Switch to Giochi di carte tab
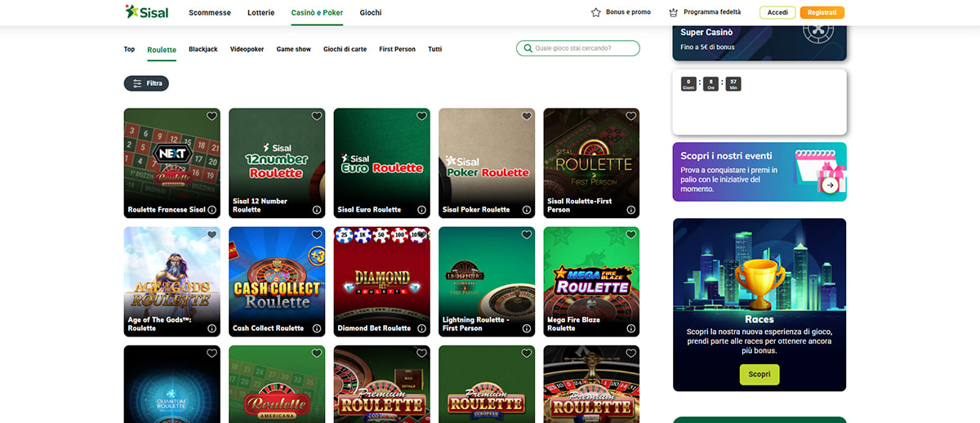980x423 pixels. tap(345, 49)
